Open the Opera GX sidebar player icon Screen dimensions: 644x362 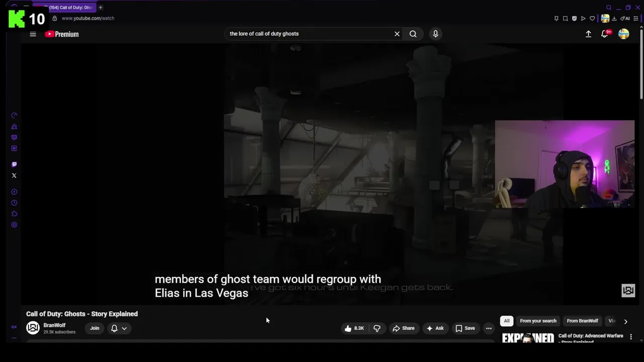[x=14, y=192]
